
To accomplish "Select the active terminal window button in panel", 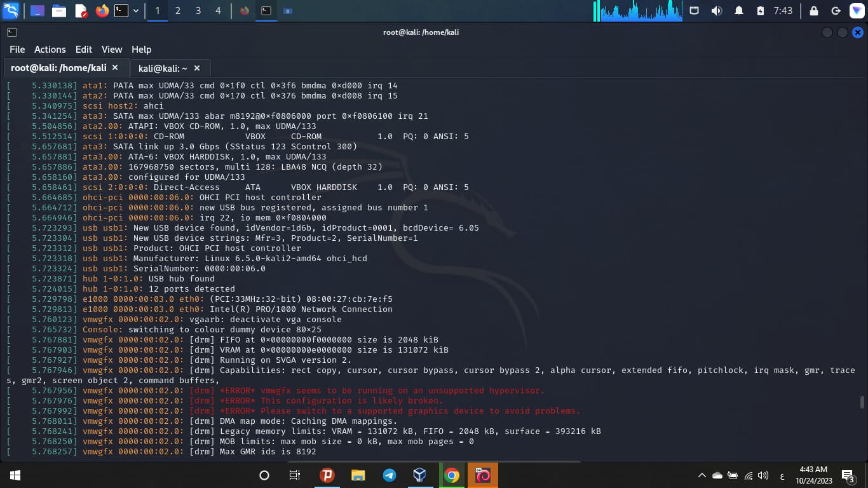I will coord(266,11).
